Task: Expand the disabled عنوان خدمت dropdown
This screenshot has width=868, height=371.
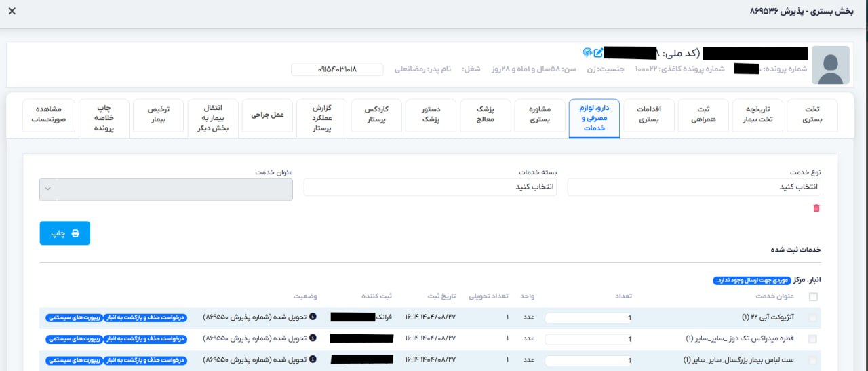Action: pos(166,189)
